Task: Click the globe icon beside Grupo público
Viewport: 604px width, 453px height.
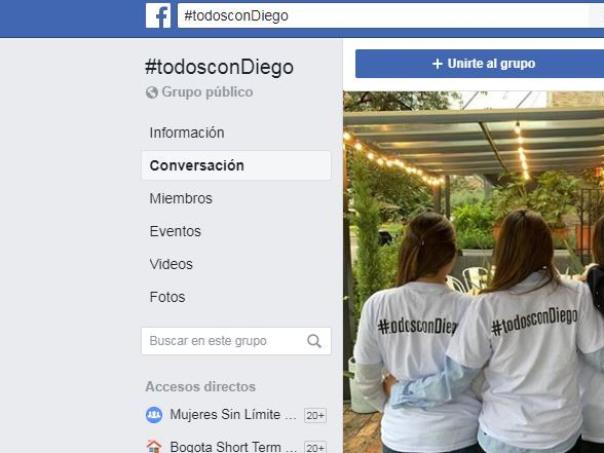Action: (x=152, y=92)
